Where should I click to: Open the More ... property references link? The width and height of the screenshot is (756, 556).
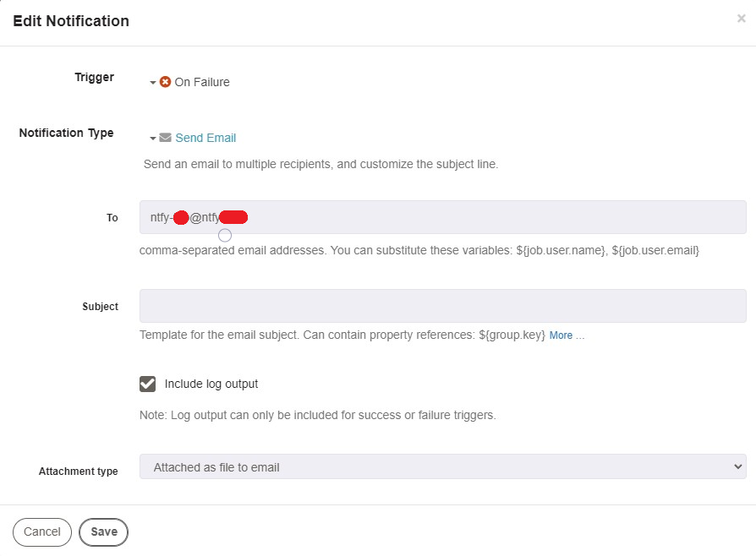(x=567, y=335)
